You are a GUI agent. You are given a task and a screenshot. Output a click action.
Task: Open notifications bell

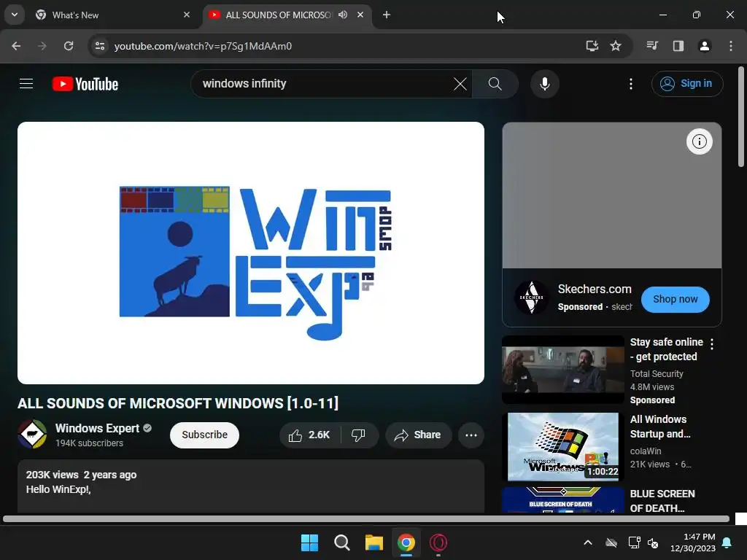pos(727,542)
